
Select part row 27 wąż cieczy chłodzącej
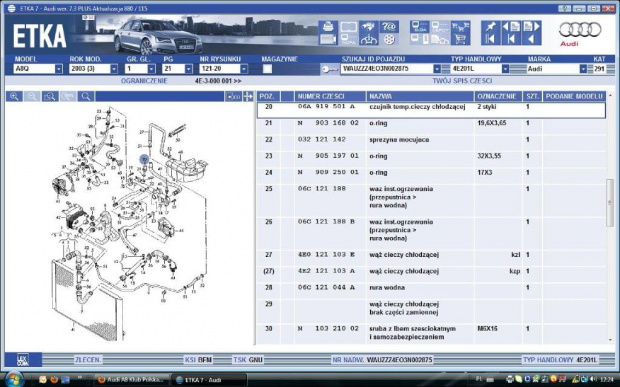[x=431, y=255]
